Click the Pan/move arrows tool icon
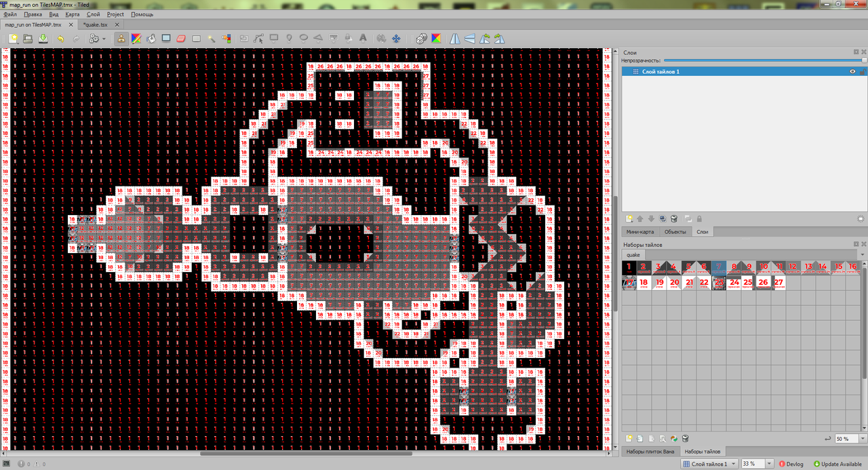This screenshot has width=868, height=470. pyautogui.click(x=397, y=39)
